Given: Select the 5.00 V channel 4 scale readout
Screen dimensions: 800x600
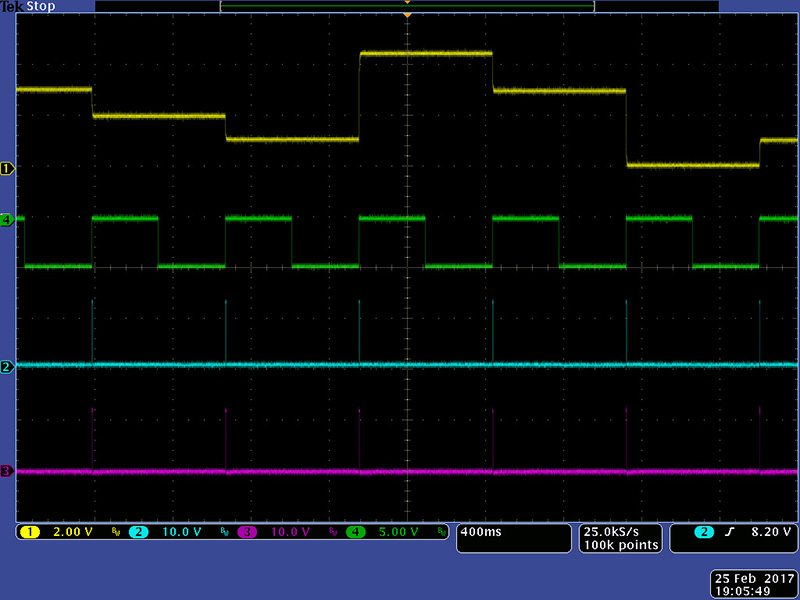Looking at the screenshot, I should click(x=397, y=532).
